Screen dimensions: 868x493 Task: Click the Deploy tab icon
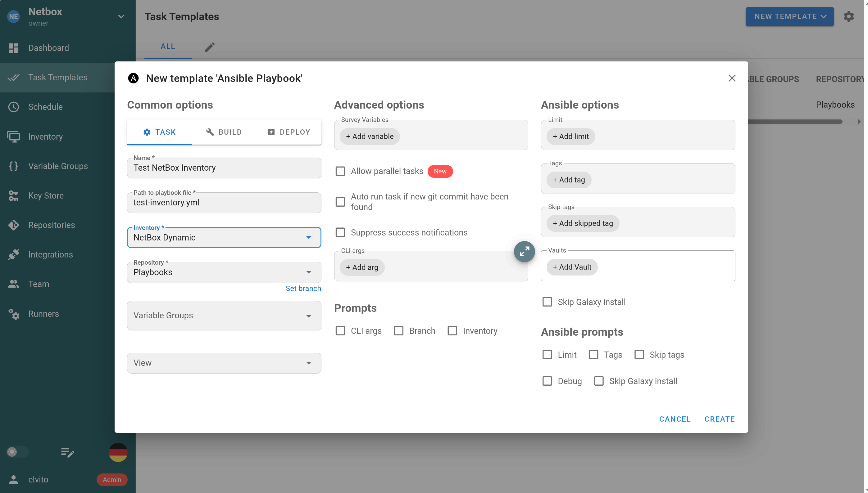pos(271,132)
